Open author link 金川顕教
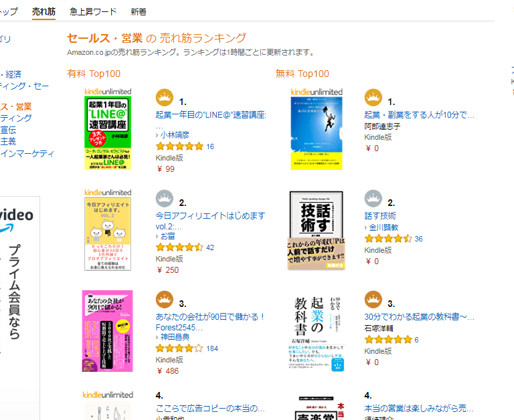Viewport: 514px width, 420px height. click(384, 227)
